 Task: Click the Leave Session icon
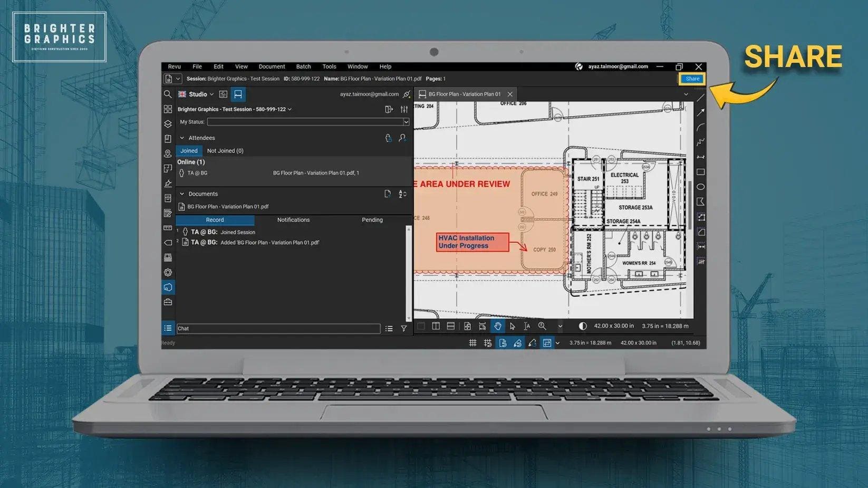coord(389,109)
